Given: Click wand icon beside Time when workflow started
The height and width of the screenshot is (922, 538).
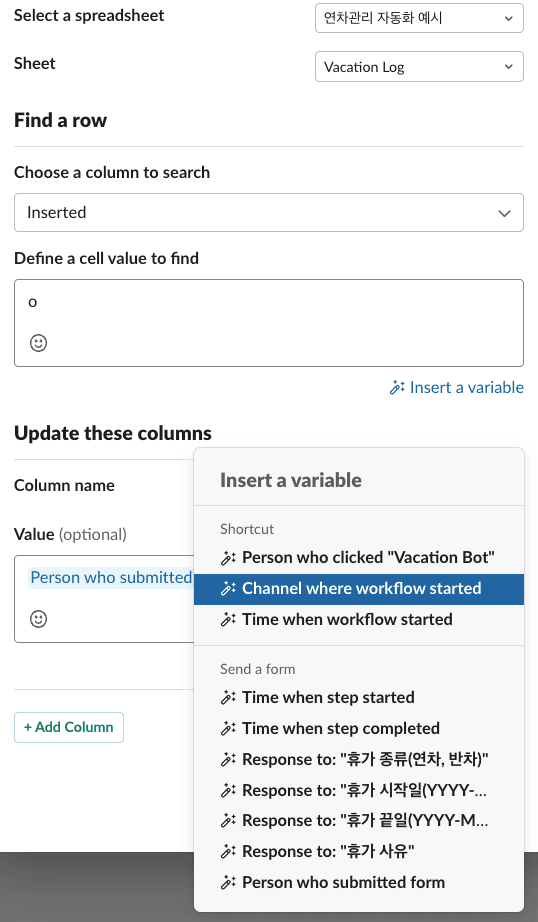Looking at the screenshot, I should (228, 619).
